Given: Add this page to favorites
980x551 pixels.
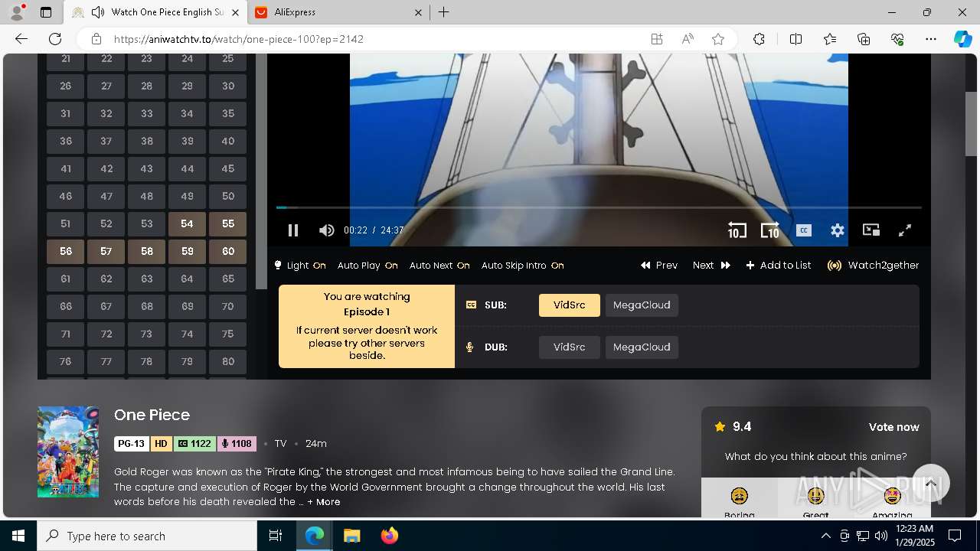Looking at the screenshot, I should 718,39.
